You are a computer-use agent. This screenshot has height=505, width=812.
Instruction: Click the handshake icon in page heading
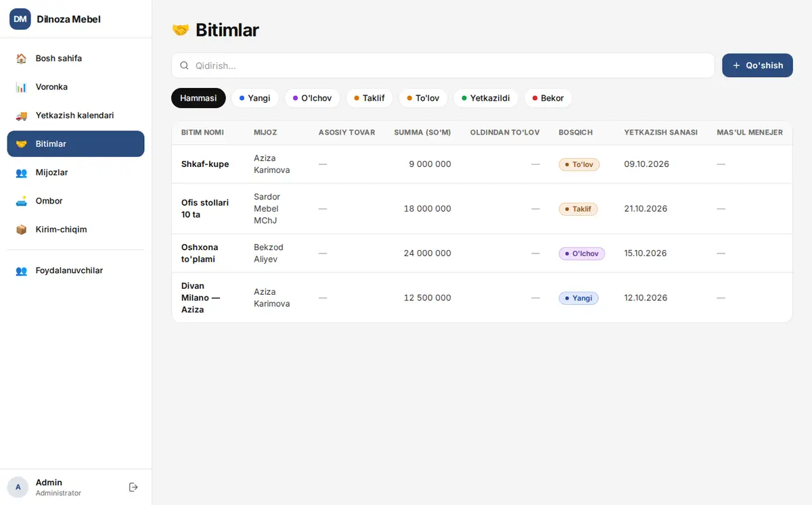(181, 30)
